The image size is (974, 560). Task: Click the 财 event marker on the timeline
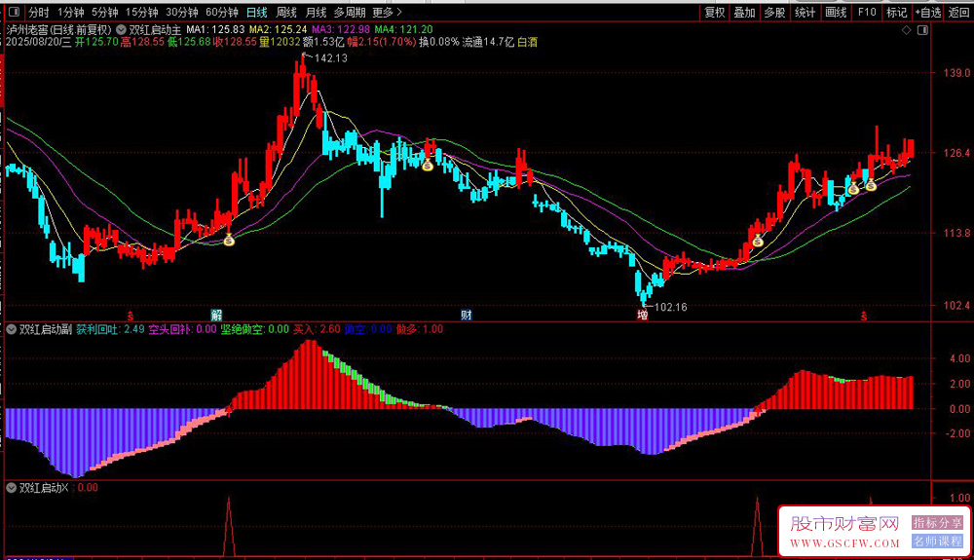tap(467, 315)
